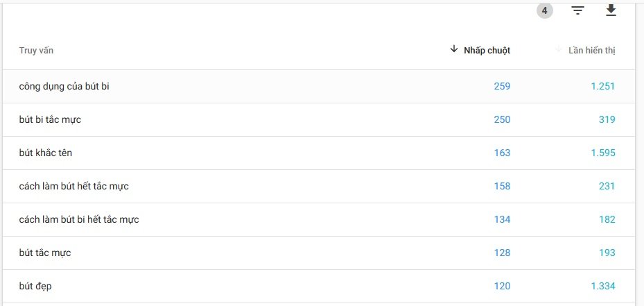The height and width of the screenshot is (306, 644).
Task: Click the 1.595 impressions value
Action: [x=602, y=153]
